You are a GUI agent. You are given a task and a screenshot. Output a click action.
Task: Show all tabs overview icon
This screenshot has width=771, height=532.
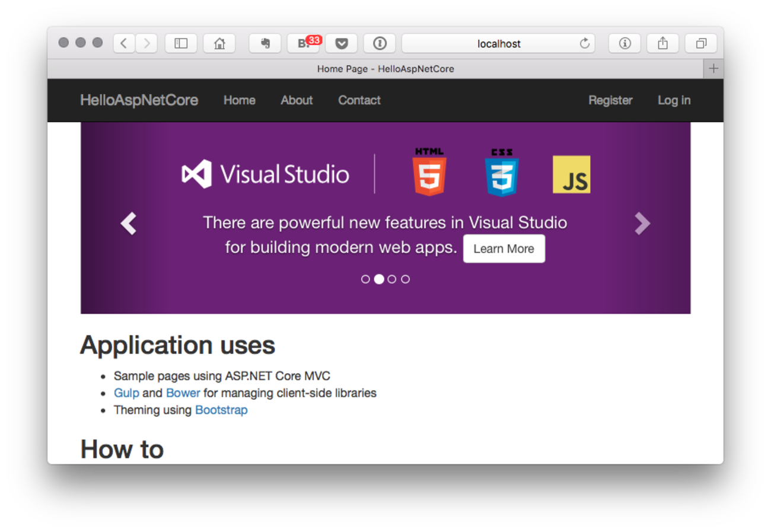coord(701,43)
